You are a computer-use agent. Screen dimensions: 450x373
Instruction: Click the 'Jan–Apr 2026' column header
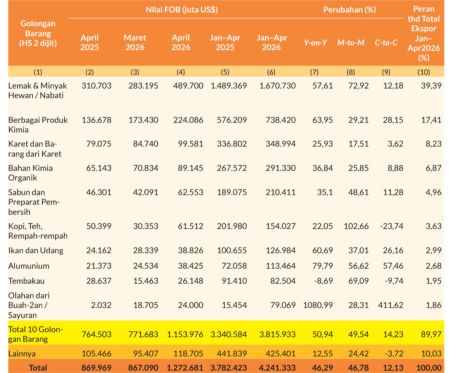click(x=271, y=42)
